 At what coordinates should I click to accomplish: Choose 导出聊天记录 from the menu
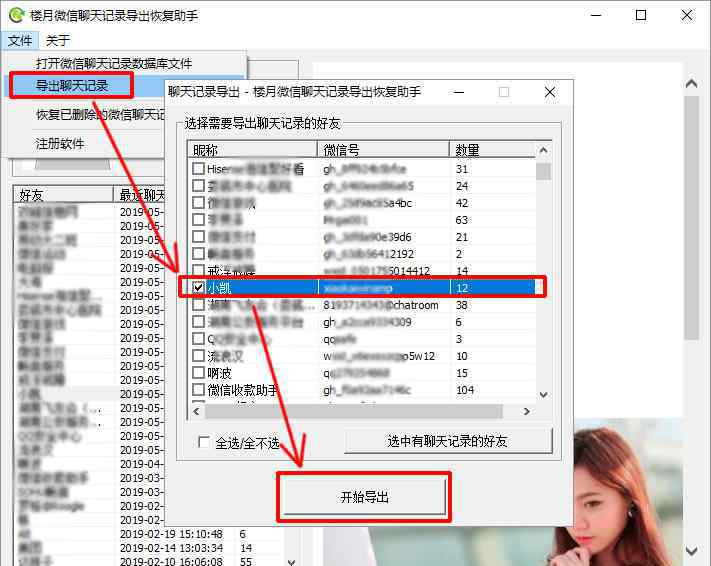click(72, 86)
